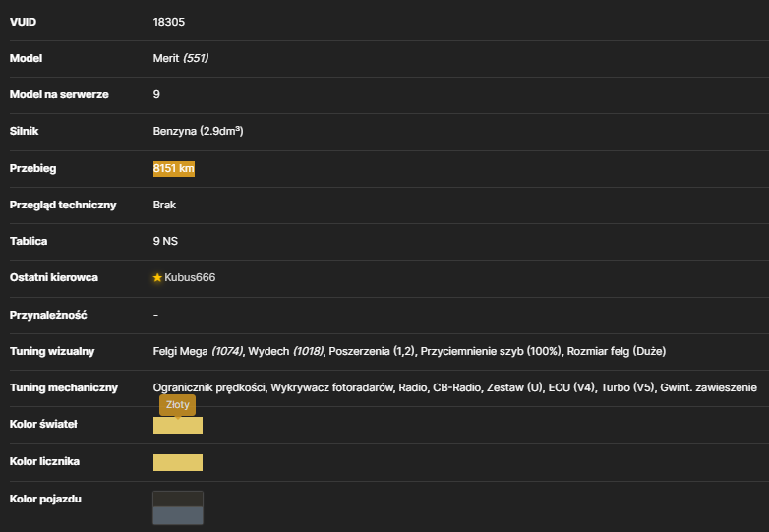Click ECU (V4) tuning entry

[571, 387]
